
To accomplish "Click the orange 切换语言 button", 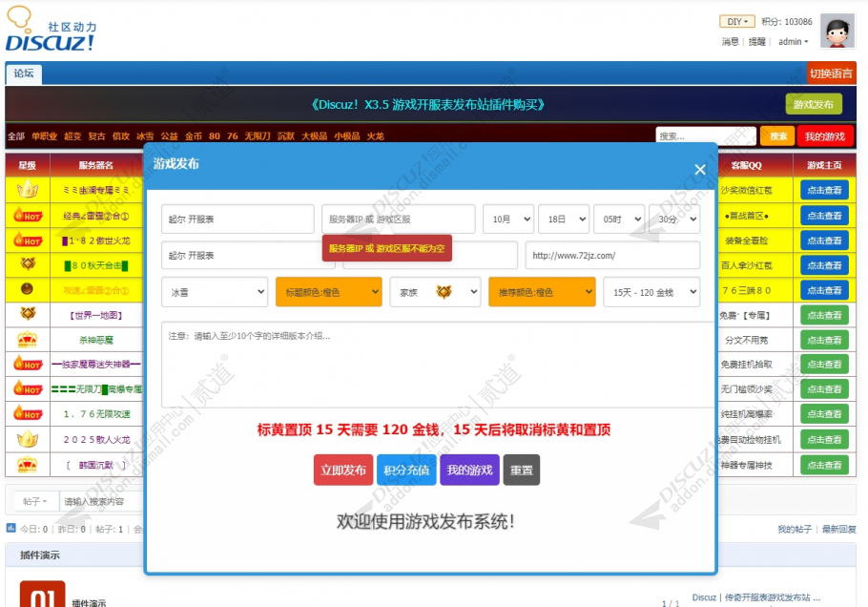I will pyautogui.click(x=832, y=73).
